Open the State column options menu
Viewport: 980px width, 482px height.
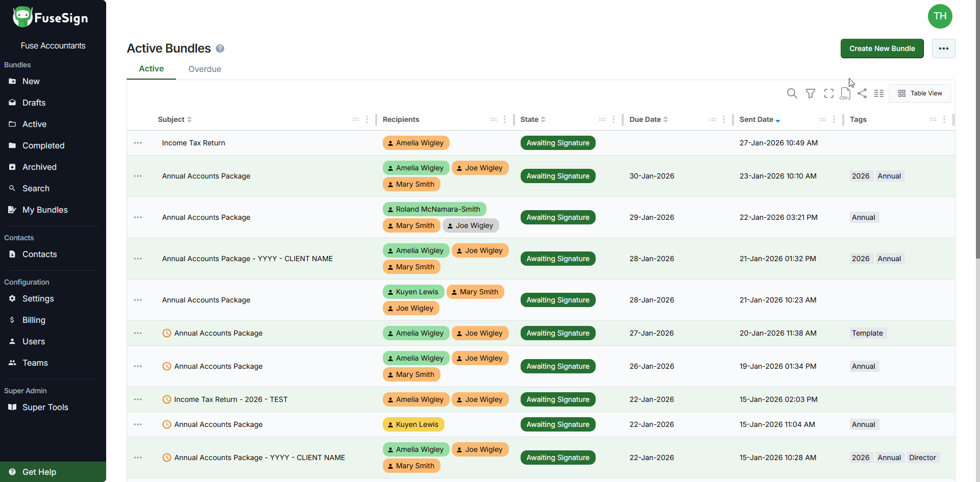coord(614,119)
